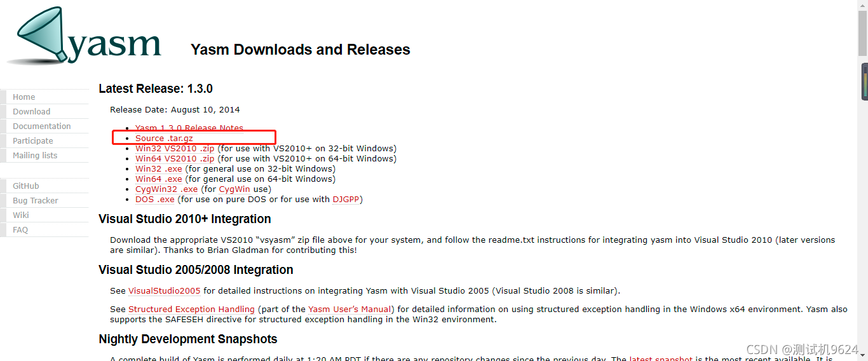This screenshot has width=868, height=361.
Task: Open the Bug Tracker sidebar link
Action: pyautogui.click(x=36, y=201)
